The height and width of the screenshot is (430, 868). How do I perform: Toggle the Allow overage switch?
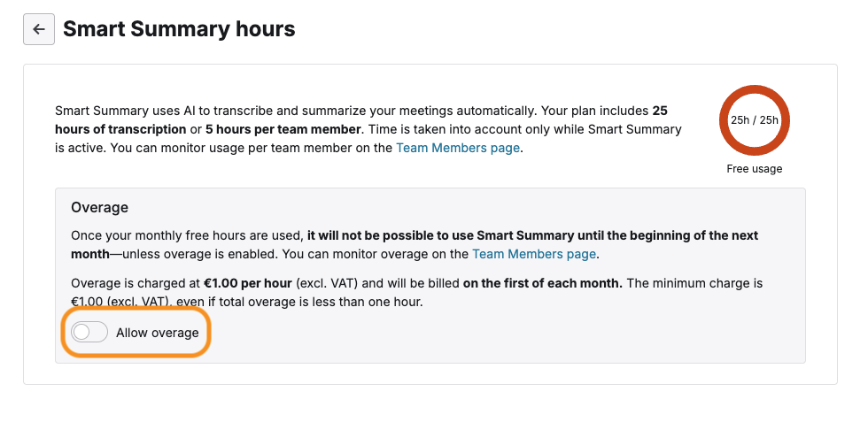click(x=89, y=333)
